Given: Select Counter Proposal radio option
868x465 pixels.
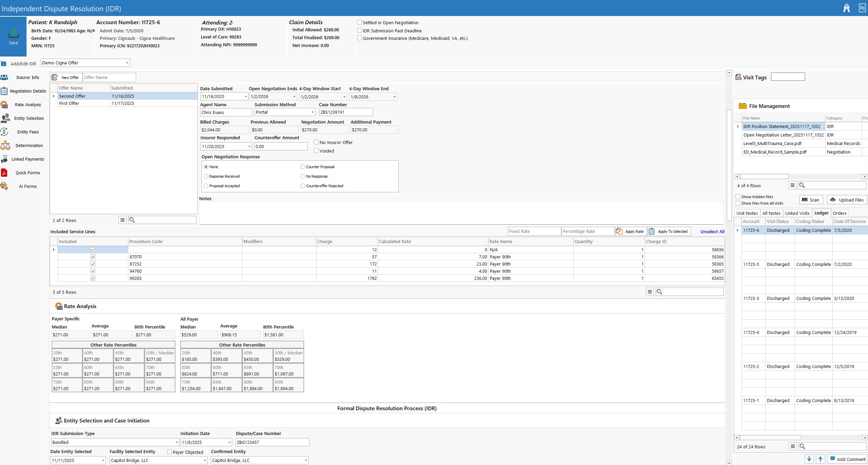Looking at the screenshot, I should 303,167.
